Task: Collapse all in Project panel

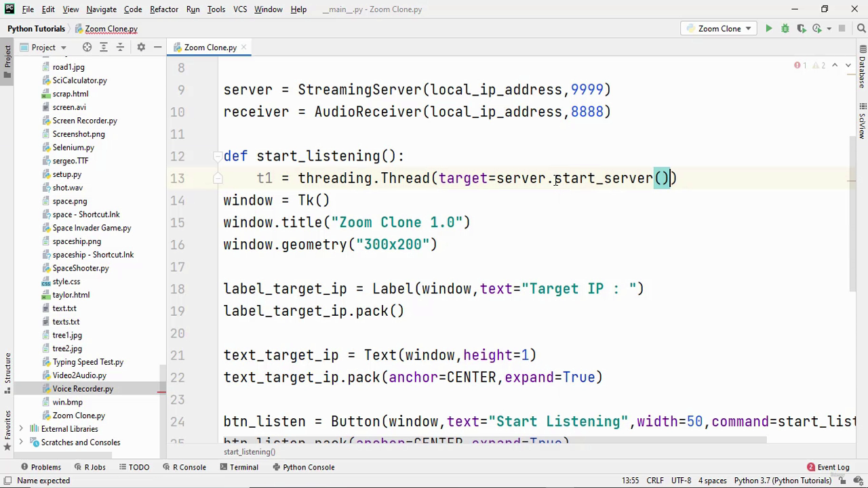Action: click(120, 47)
